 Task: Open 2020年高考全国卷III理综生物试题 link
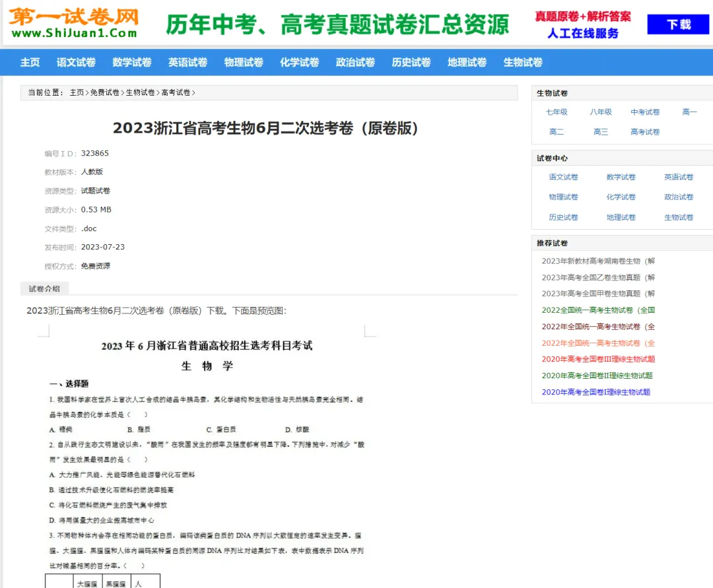click(x=598, y=360)
